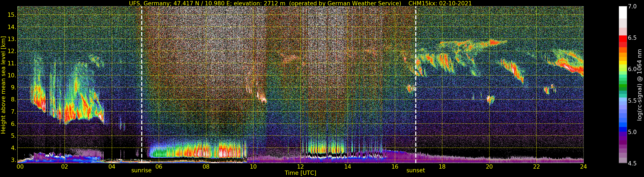Click the '6.0' colorbar value
This screenshot has height=177, width=644.
[632, 69]
